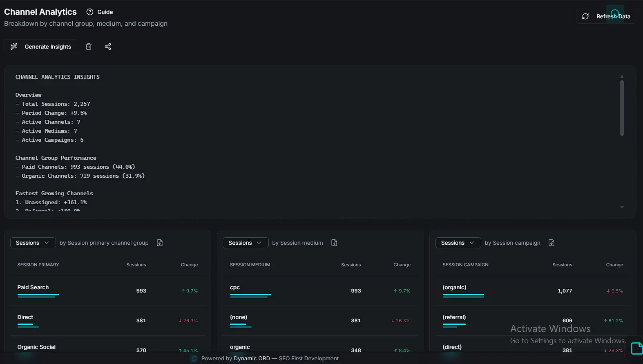
Task: Click the 606 sessions value for (referral)
Action: [567, 321]
